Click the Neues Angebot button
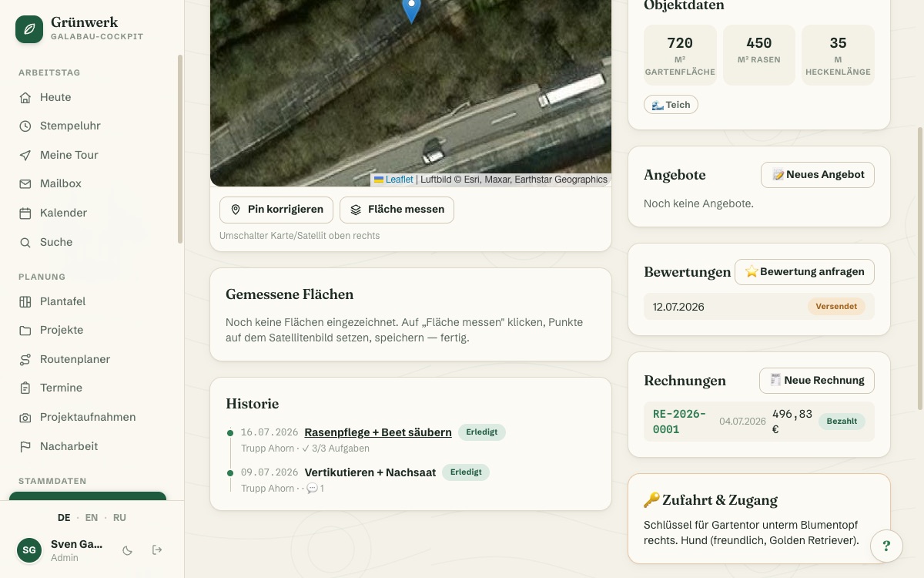The width and height of the screenshot is (924, 578). click(x=818, y=175)
